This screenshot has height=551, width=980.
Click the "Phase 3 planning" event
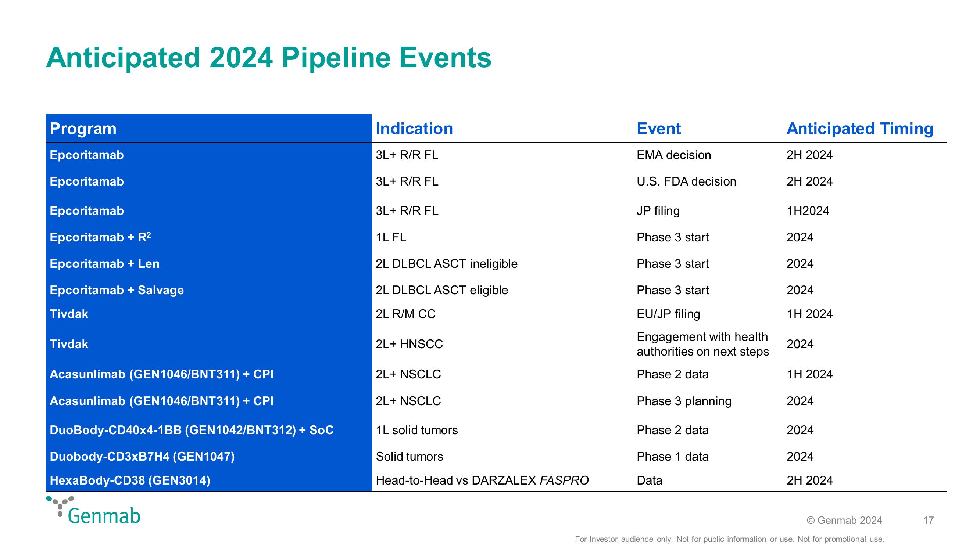(x=684, y=401)
